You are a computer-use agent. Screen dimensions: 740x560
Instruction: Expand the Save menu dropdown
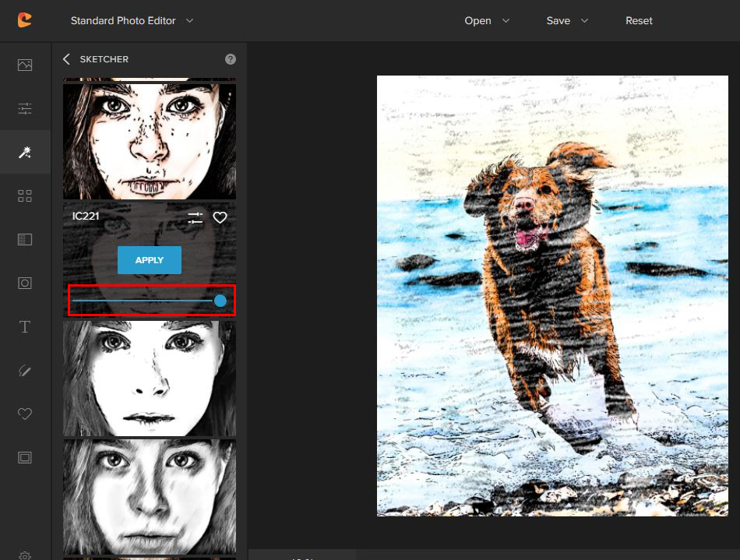567,21
